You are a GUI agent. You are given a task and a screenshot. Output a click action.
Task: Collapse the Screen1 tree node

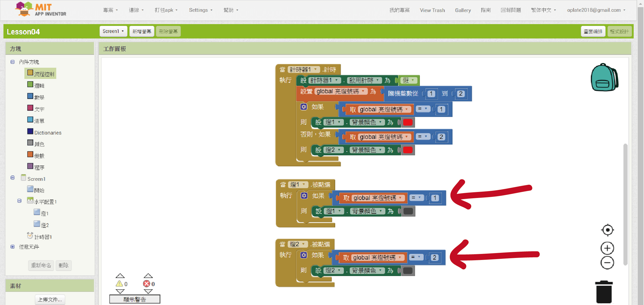pos(13,178)
